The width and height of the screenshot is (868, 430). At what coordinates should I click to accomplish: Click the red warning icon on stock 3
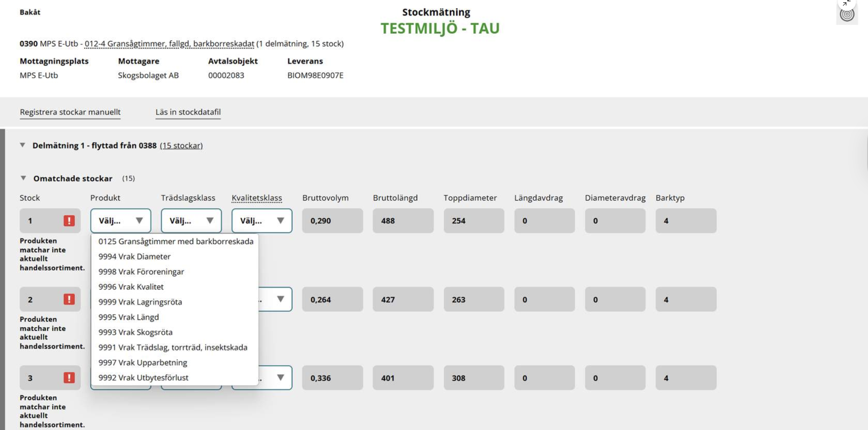69,378
